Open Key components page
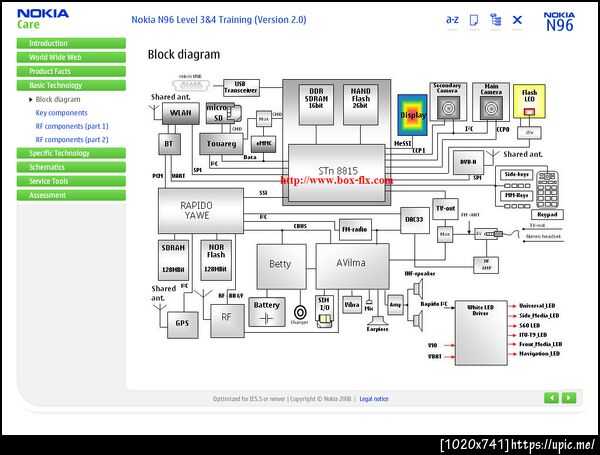This screenshot has width=600, height=455. [x=61, y=113]
